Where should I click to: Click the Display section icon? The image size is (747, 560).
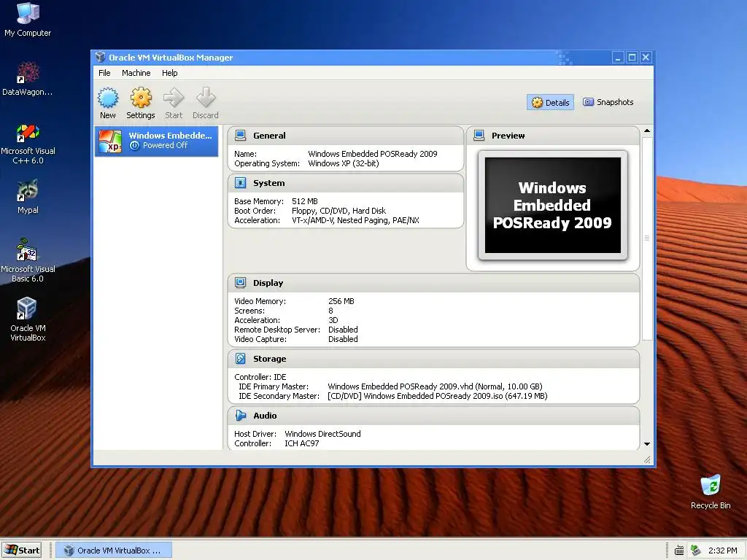point(241,283)
